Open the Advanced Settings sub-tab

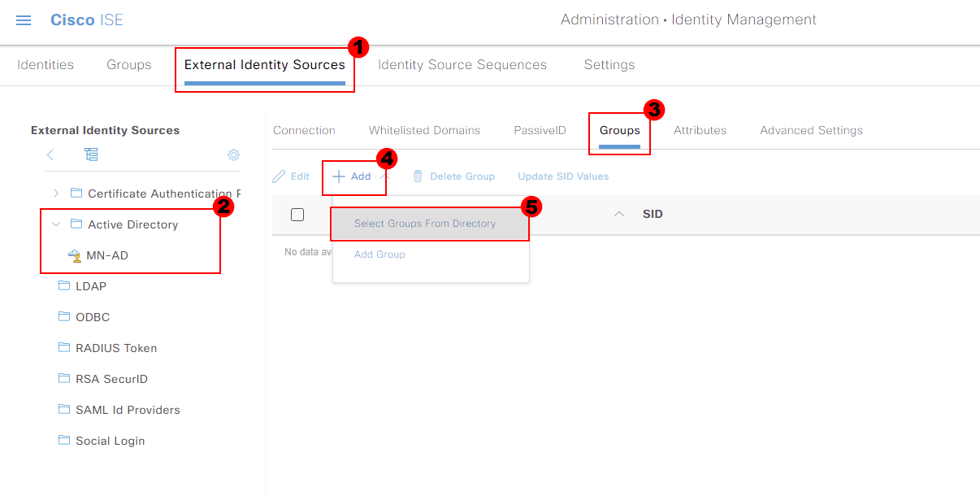pos(811,130)
